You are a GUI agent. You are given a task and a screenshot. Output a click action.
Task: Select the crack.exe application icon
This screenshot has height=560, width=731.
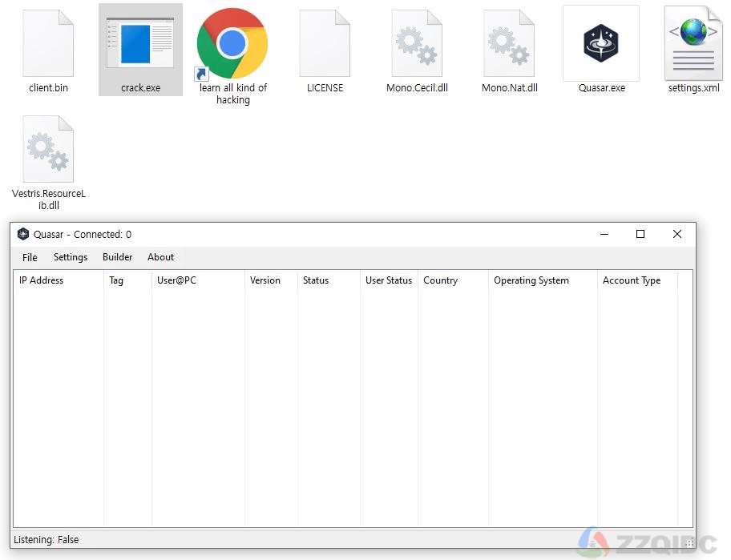point(140,43)
